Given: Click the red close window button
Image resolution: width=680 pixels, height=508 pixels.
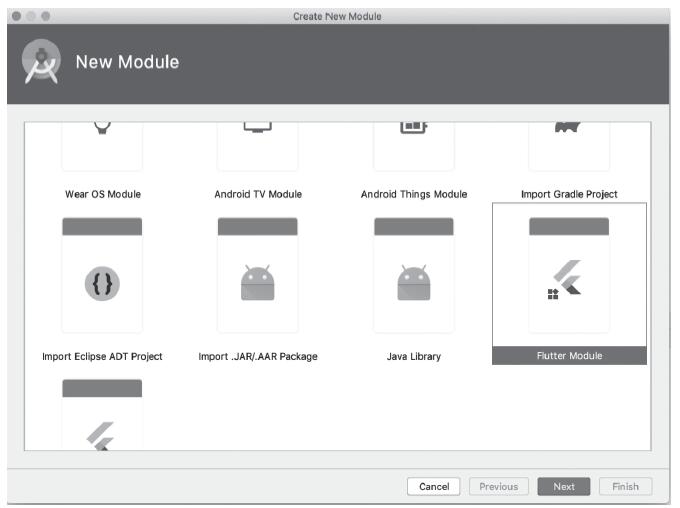Looking at the screenshot, I should [x=16, y=16].
